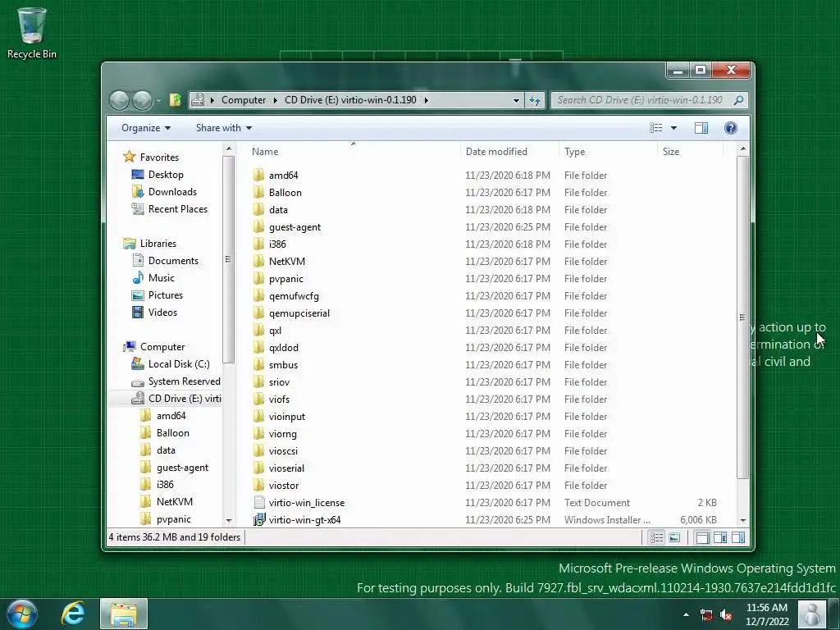Image resolution: width=840 pixels, height=630 pixels.
Task: Go back with the Back arrow button
Action: pyautogui.click(x=119, y=100)
